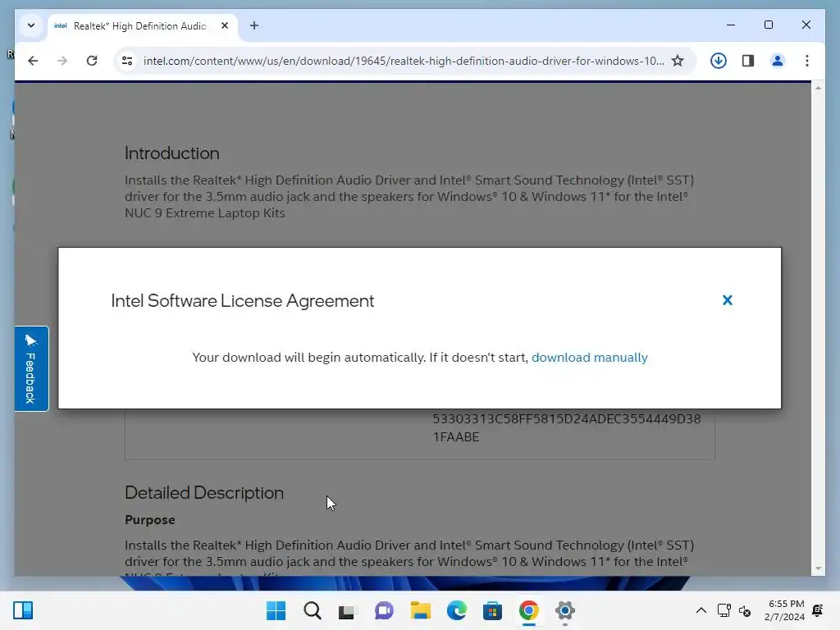
Task: Open the Chat app on taskbar
Action: 384,610
